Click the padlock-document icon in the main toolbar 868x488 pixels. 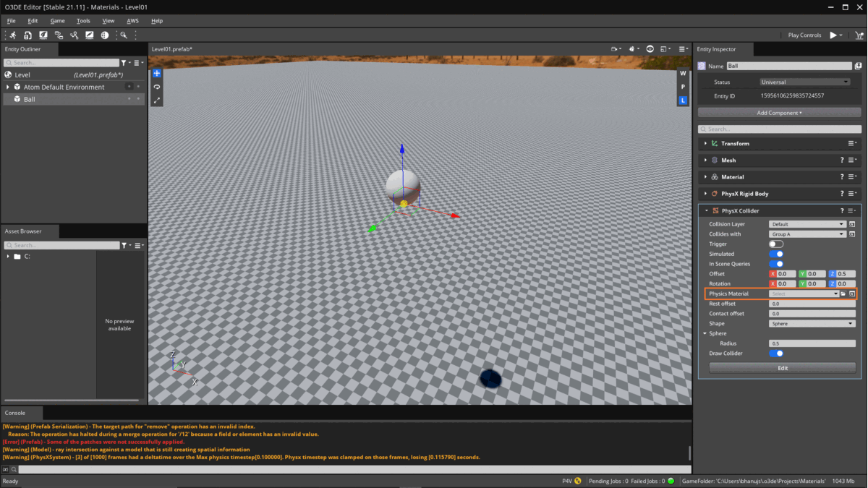[27, 35]
